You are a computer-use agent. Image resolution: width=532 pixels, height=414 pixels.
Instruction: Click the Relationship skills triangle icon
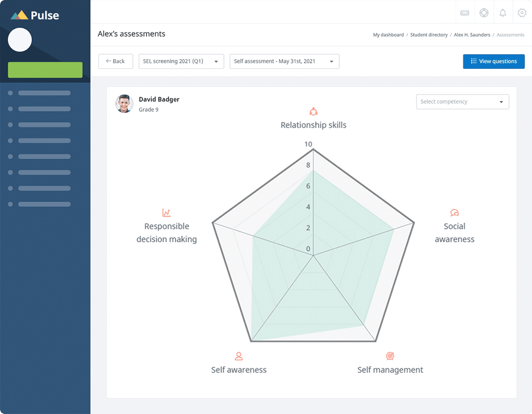coord(314,112)
